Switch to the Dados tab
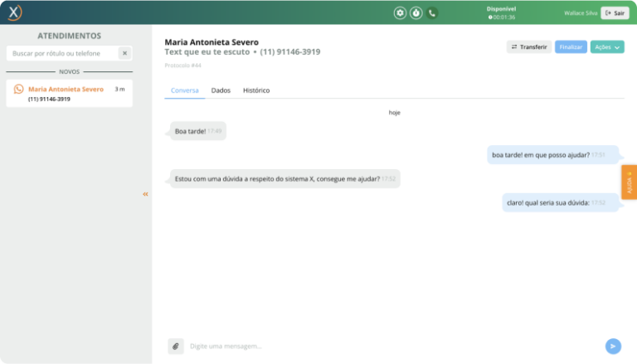Image resolution: width=637 pixels, height=364 pixels. 221,90
